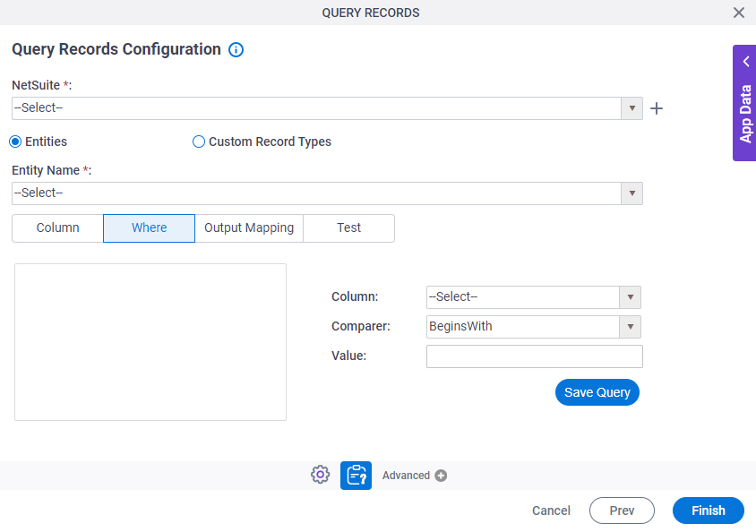Click inside the Value input field
Viewport: 756px width, 532px height.
point(534,356)
